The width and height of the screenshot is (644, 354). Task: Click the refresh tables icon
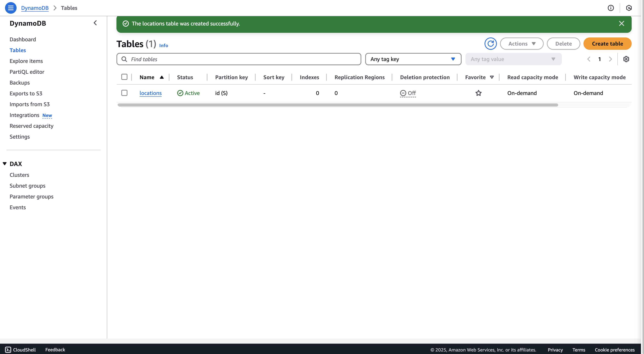click(x=491, y=44)
